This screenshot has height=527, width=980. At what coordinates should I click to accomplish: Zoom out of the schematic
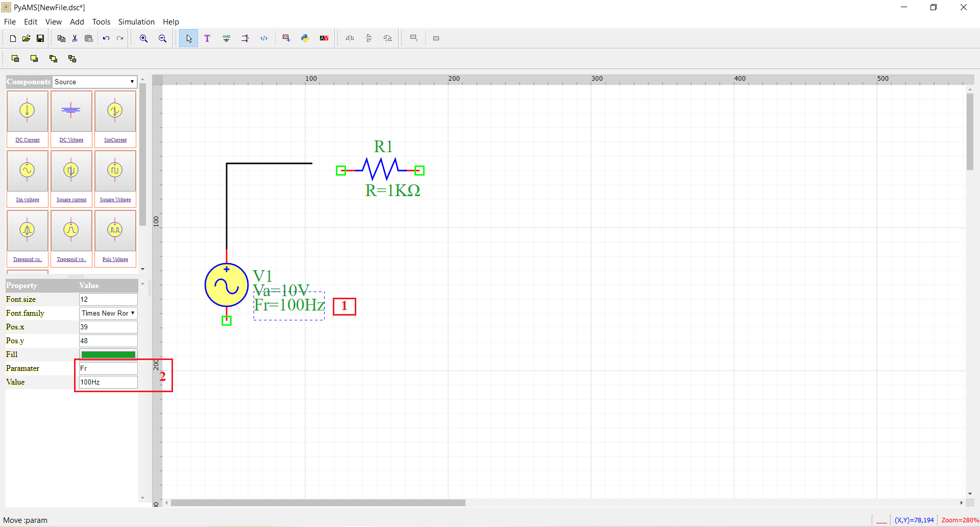pos(162,38)
